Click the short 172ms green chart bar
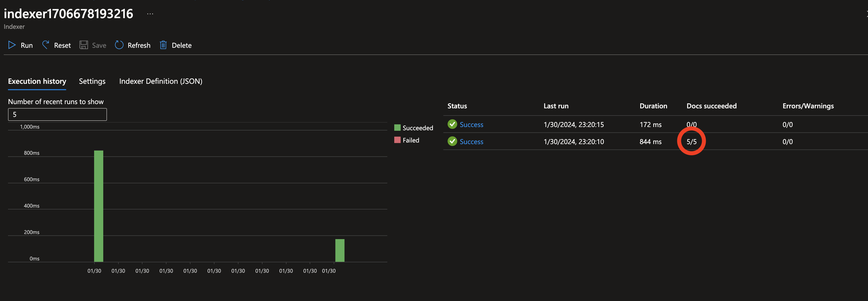 click(x=340, y=250)
